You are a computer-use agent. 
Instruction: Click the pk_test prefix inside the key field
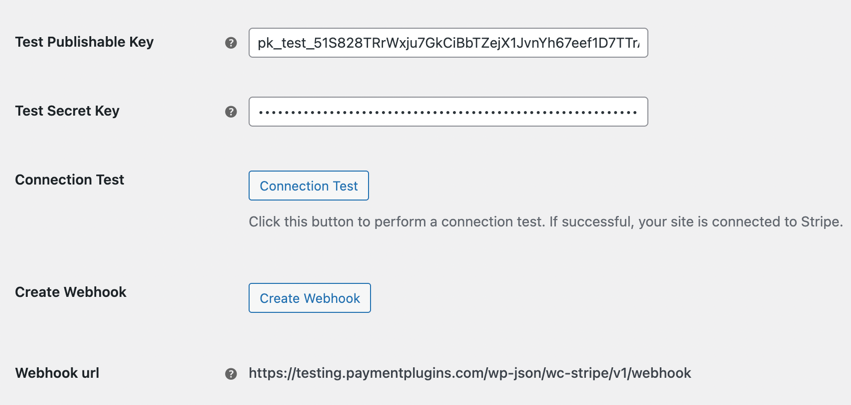pyautogui.click(x=281, y=43)
